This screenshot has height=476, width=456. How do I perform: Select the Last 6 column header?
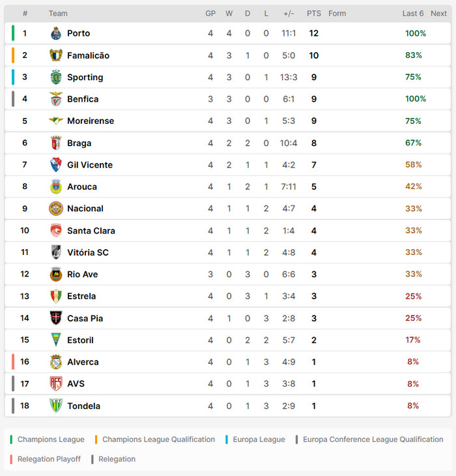pyautogui.click(x=413, y=14)
